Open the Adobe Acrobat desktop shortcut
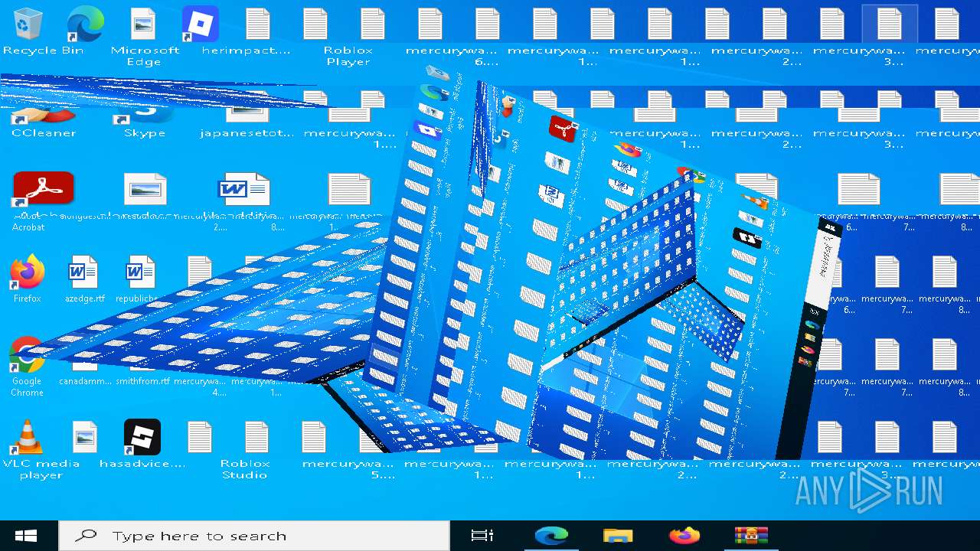The height and width of the screenshot is (551, 980). [43, 188]
